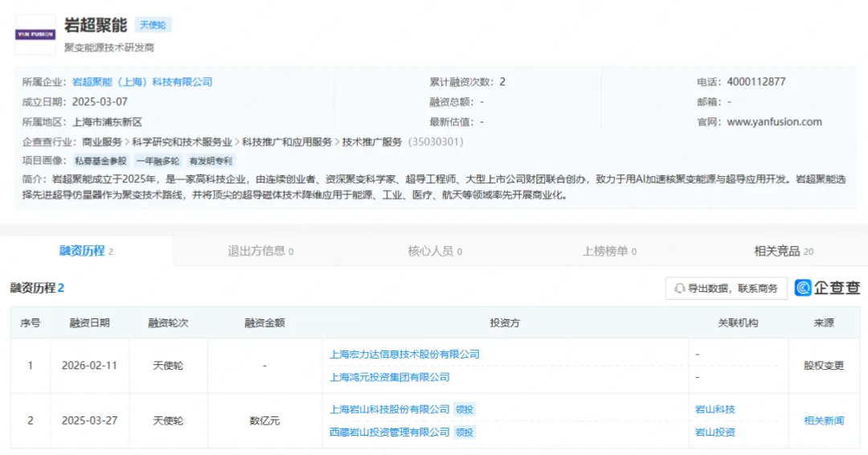Click the 天使轮 badge next to 岩超聚能
868x455 pixels.
click(153, 25)
